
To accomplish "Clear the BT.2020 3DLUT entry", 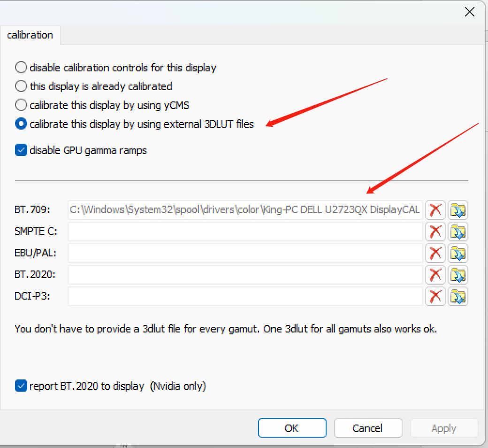I will click(x=435, y=274).
